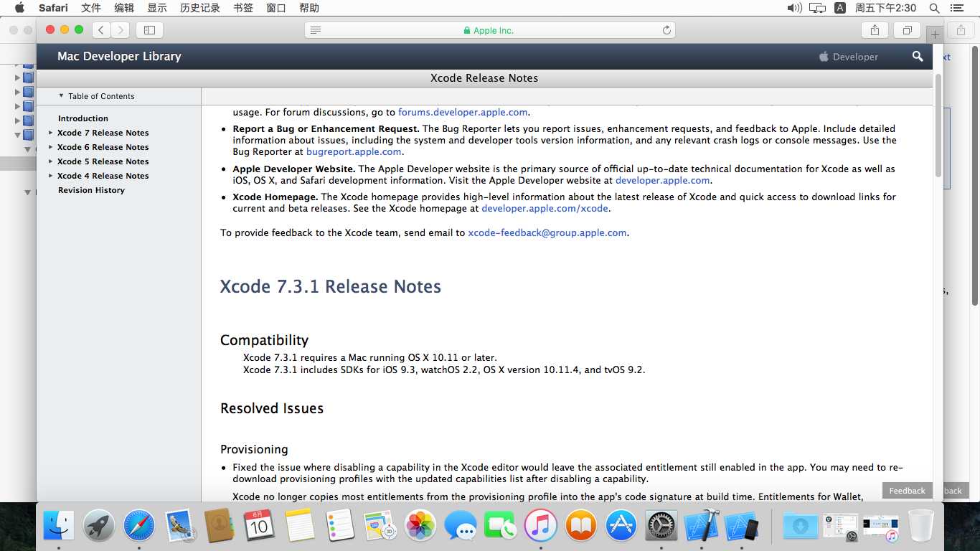Open iOS Simulator icon in Dock
980x551 pixels.
point(742,525)
